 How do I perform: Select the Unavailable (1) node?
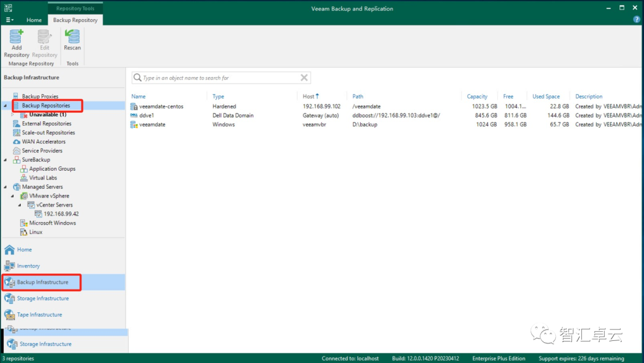tap(48, 114)
